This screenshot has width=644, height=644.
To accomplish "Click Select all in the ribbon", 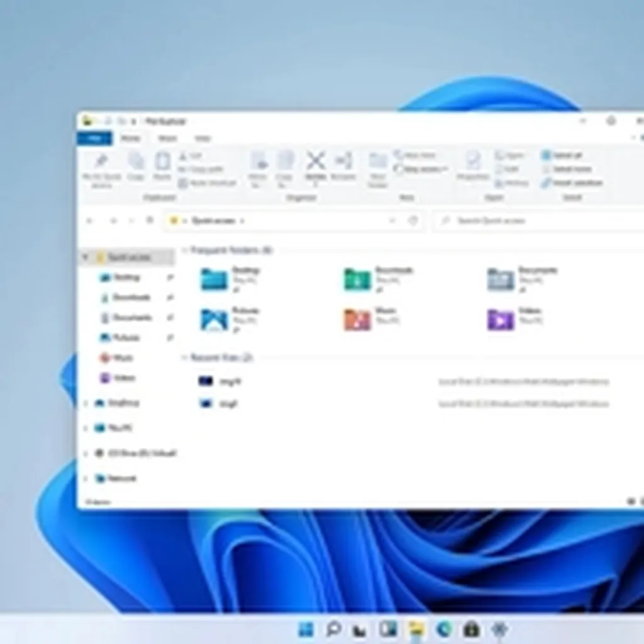I will [x=562, y=155].
